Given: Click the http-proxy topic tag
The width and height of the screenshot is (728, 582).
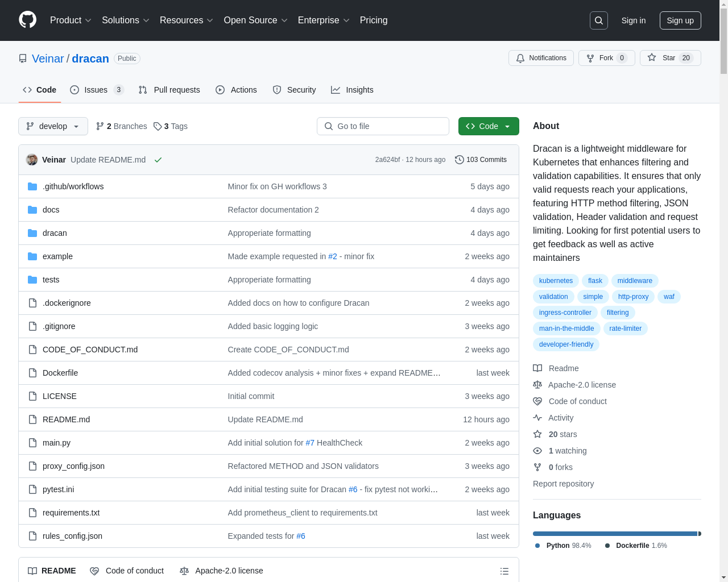Looking at the screenshot, I should pyautogui.click(x=633, y=297).
